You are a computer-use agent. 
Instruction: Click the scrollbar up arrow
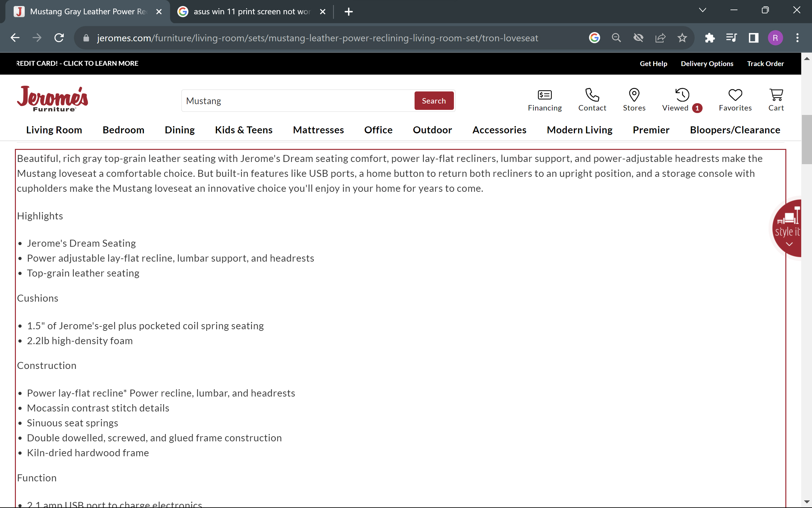(807, 58)
